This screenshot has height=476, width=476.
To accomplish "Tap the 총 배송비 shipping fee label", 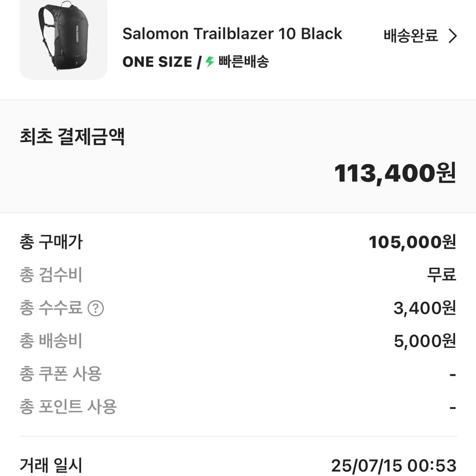I will coord(51,341).
